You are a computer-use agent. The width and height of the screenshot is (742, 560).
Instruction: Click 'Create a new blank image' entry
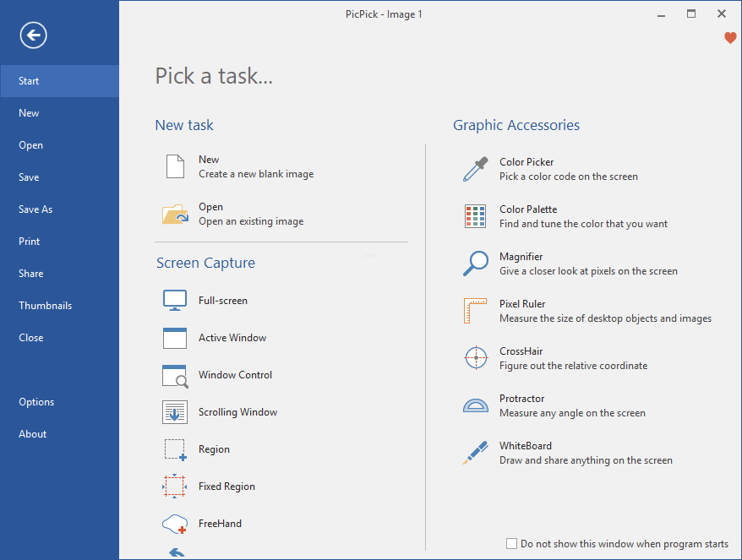(255, 174)
